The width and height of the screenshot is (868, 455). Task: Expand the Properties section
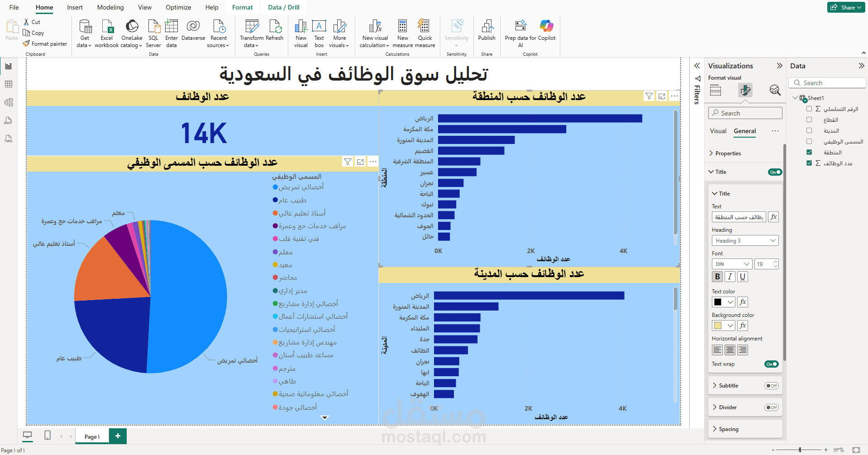point(728,153)
